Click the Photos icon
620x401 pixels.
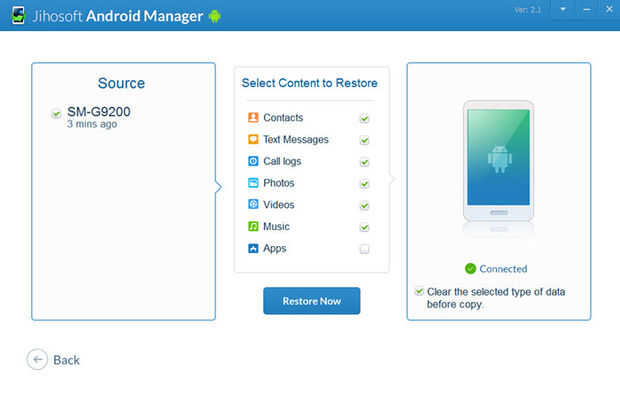(253, 183)
